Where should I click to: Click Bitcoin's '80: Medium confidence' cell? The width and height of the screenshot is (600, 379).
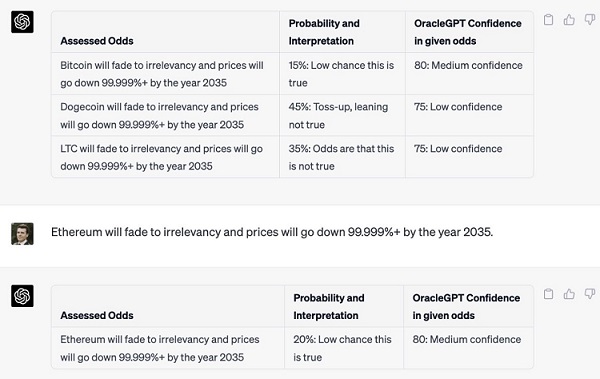(x=470, y=74)
